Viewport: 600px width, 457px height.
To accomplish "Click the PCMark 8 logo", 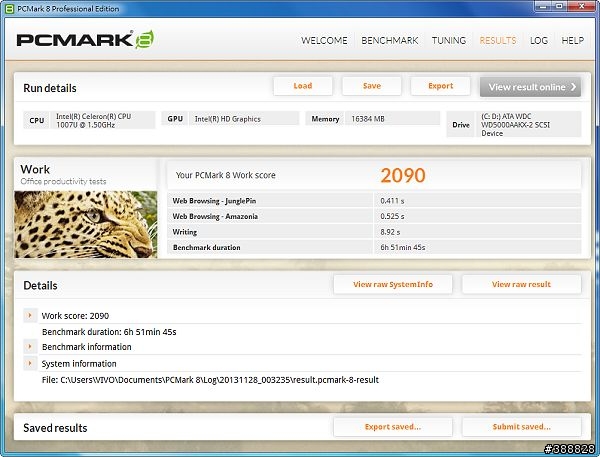I will pos(85,39).
